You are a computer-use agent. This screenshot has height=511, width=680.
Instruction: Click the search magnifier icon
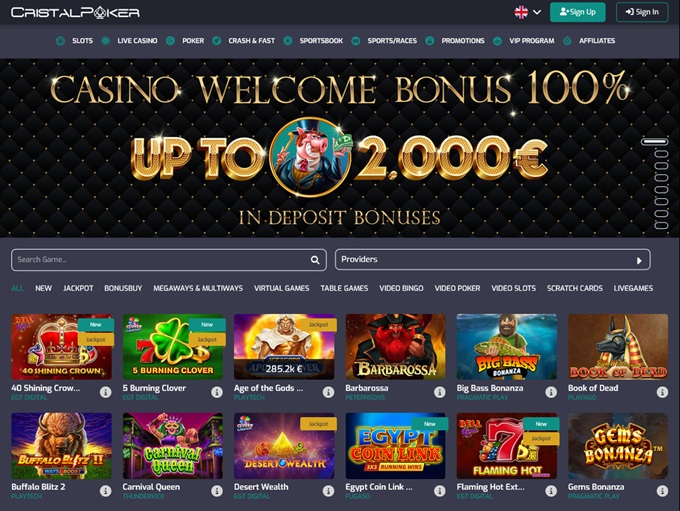pyautogui.click(x=315, y=260)
